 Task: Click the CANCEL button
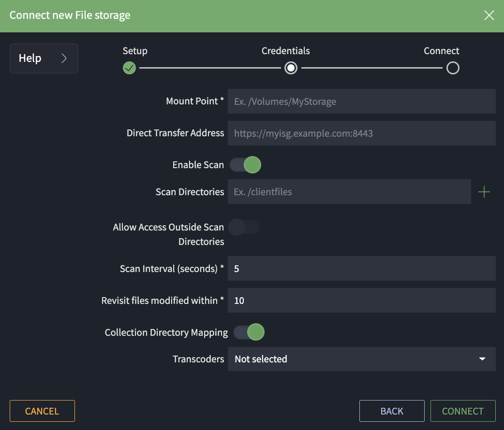pyautogui.click(x=42, y=411)
